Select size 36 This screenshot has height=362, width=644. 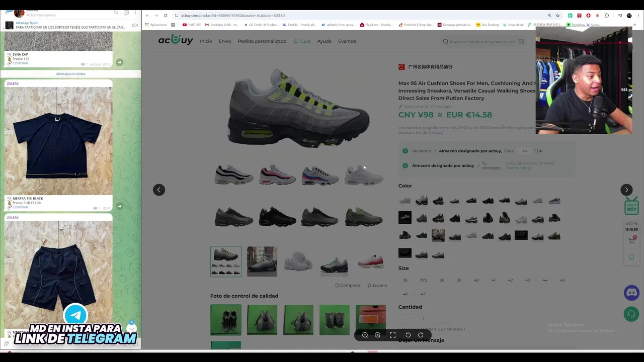pos(406,280)
